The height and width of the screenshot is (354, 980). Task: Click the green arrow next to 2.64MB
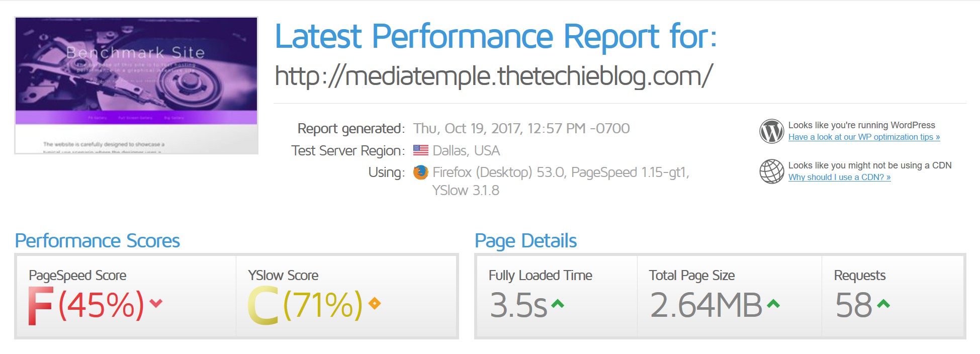tap(773, 304)
